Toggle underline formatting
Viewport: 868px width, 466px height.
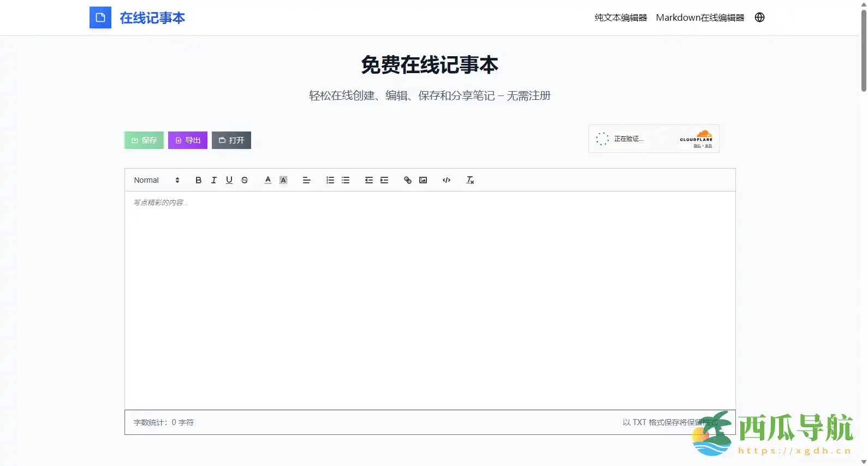click(229, 180)
